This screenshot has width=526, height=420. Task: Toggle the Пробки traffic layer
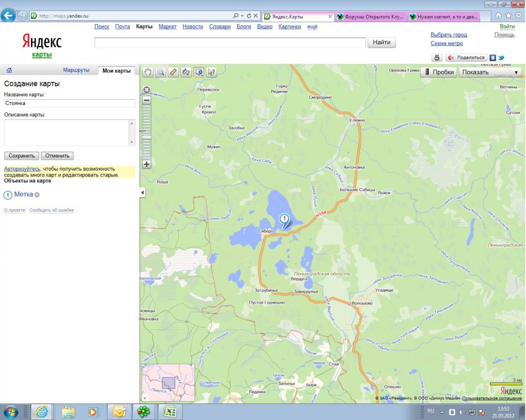(438, 72)
